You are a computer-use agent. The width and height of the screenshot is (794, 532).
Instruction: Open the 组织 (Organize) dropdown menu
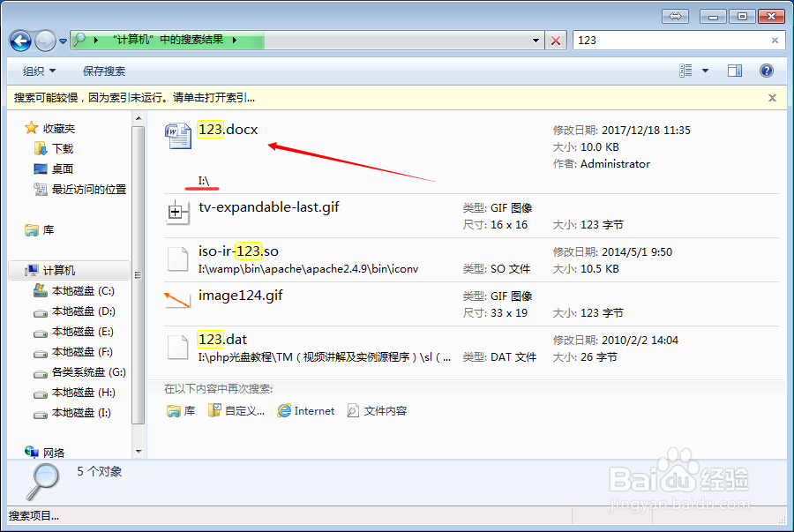(37, 70)
